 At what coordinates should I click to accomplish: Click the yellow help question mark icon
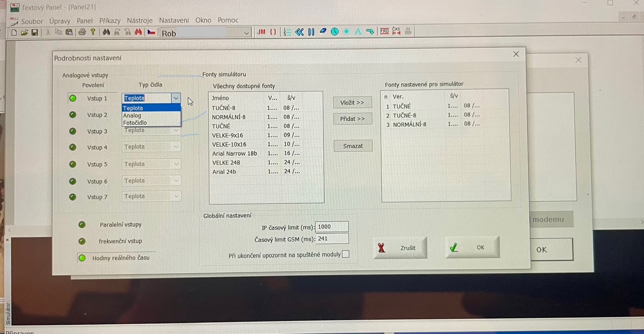tap(93, 32)
